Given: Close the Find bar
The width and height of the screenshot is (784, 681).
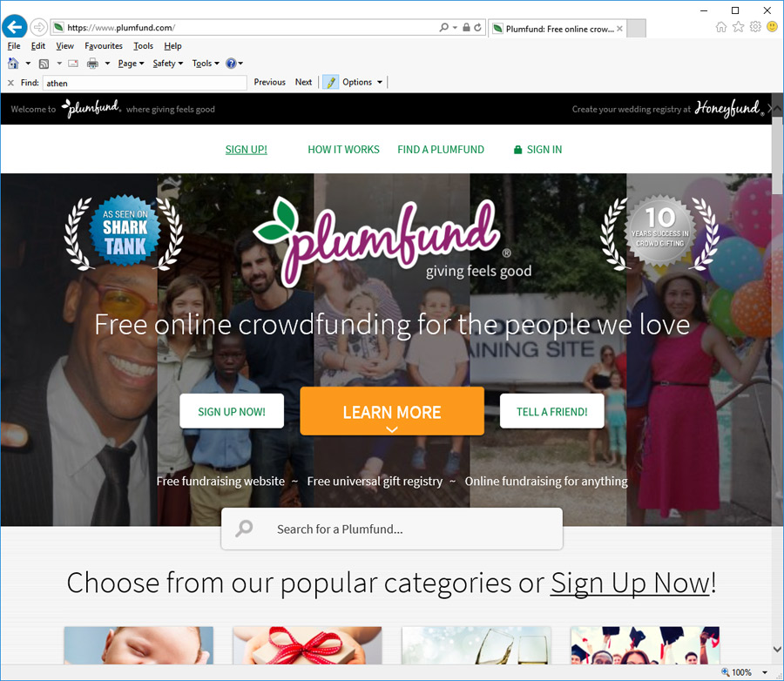Looking at the screenshot, I should pyautogui.click(x=10, y=83).
